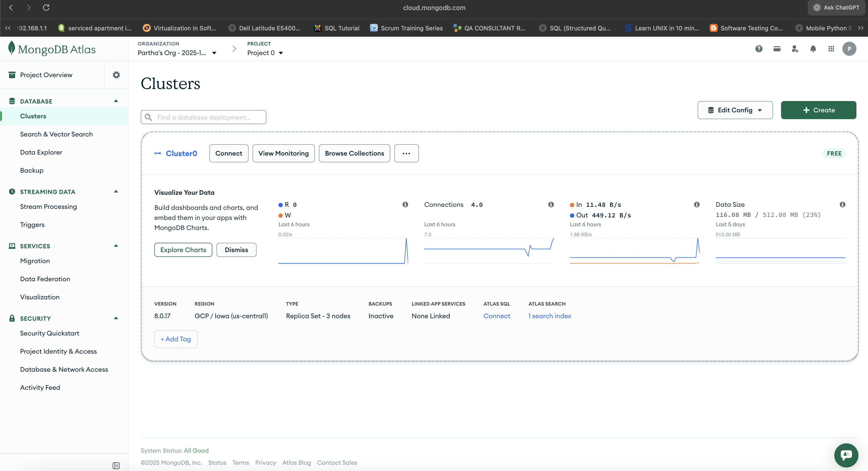Open project settings gear icon
The width and height of the screenshot is (868, 471).
pos(116,75)
